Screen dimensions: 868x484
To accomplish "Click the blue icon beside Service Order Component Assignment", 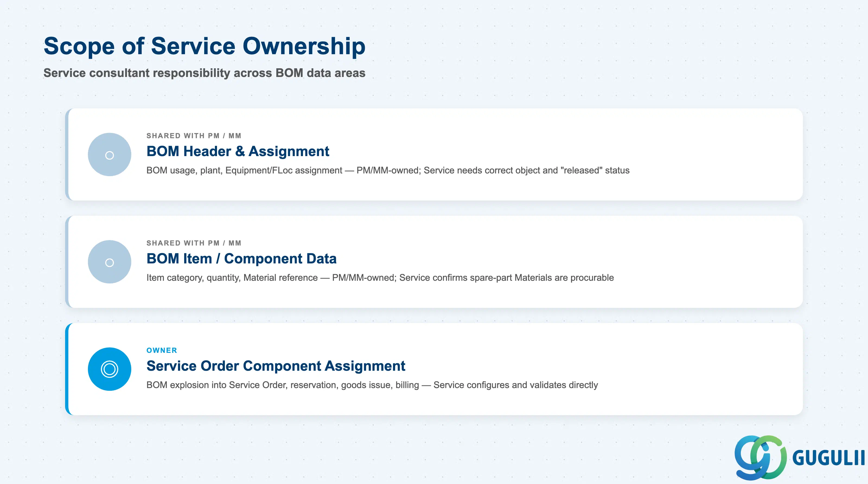I will (110, 369).
